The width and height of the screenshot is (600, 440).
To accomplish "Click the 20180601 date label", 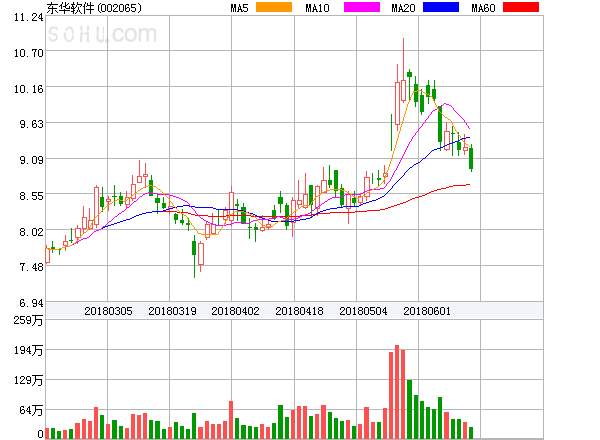I will [x=427, y=311].
